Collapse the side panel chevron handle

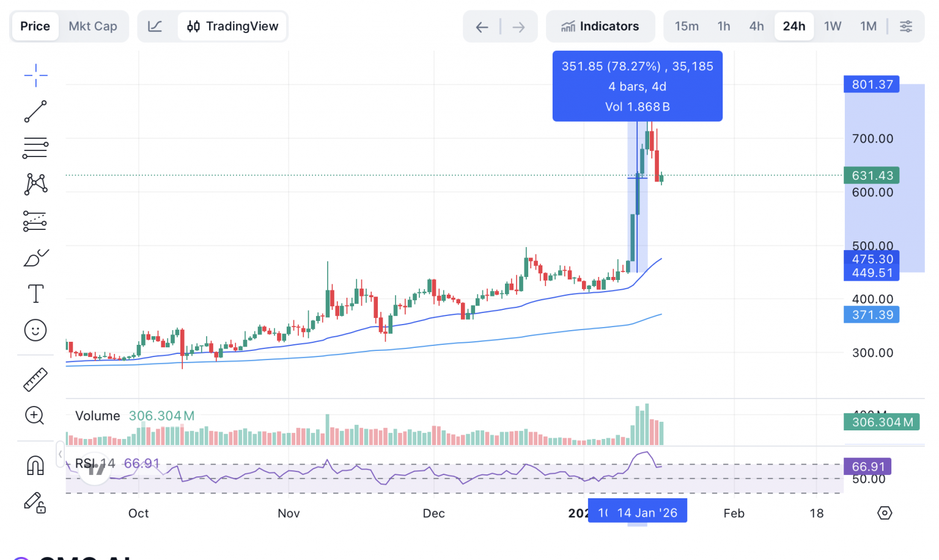tap(60, 454)
